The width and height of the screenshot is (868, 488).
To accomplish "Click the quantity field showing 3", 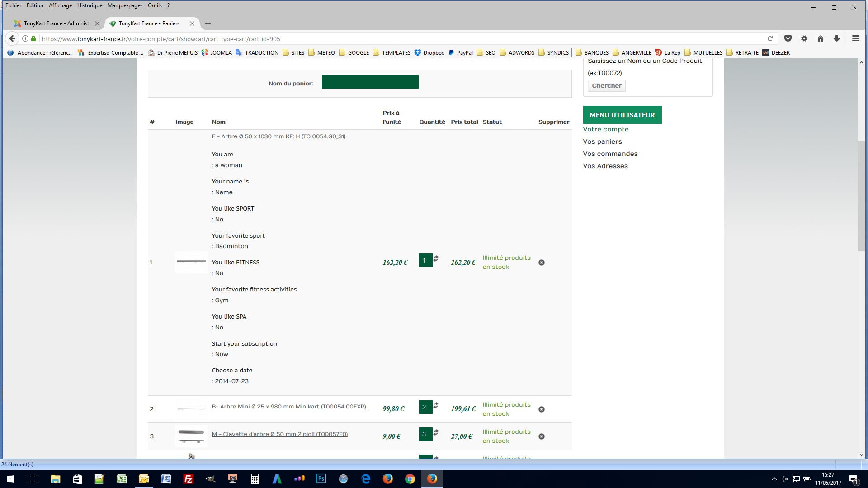I will [425, 434].
